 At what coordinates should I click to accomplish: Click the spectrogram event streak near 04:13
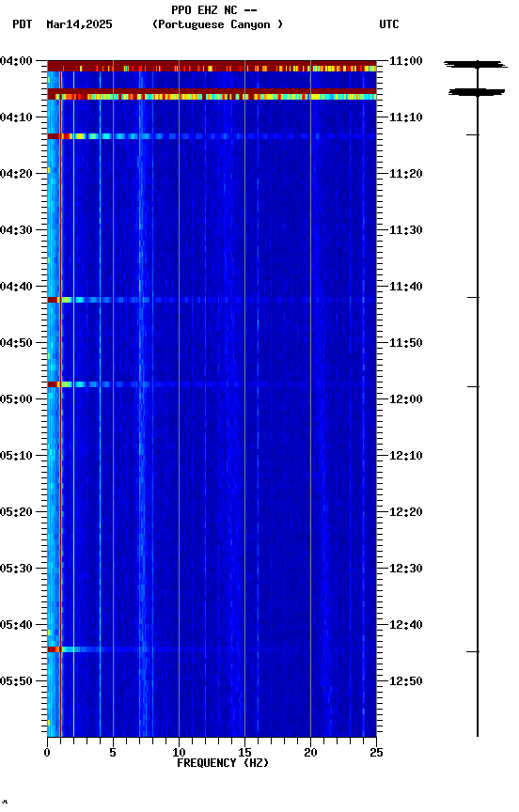pos(212,136)
